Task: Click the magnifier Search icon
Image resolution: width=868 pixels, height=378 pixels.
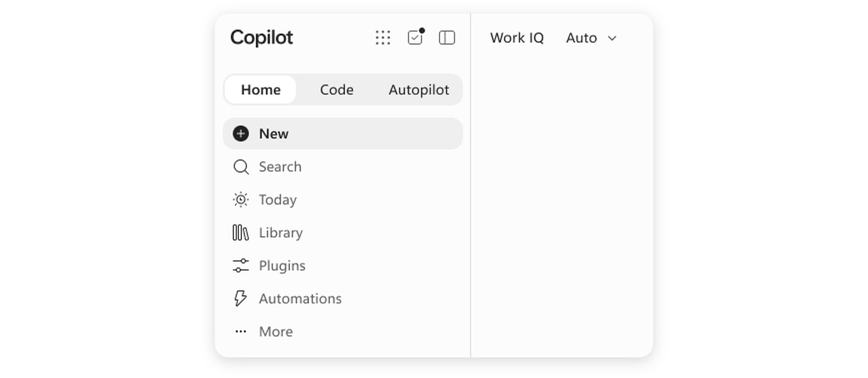Action: pos(241,166)
